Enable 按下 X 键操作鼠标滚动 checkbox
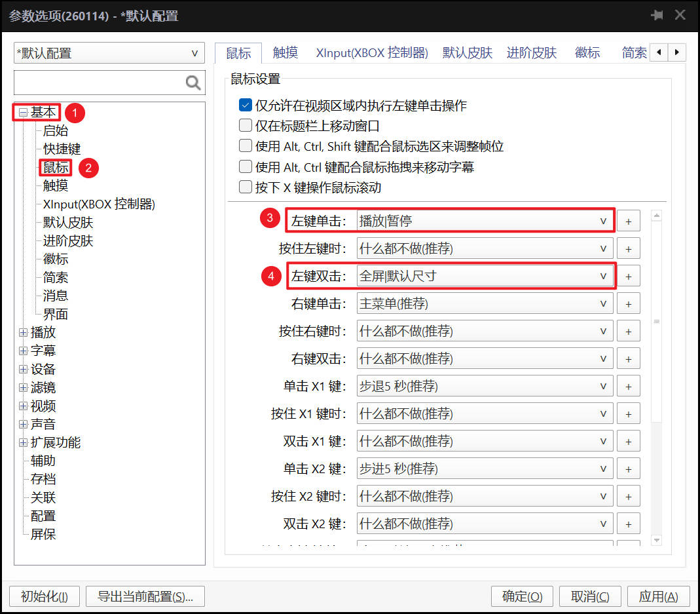Screen dimensions: 700x614 [x=246, y=187]
